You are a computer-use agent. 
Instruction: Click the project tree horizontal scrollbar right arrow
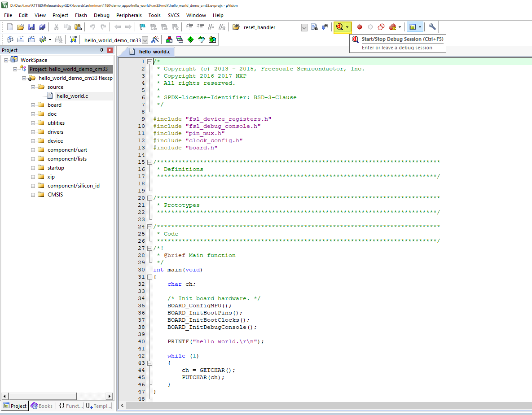[109, 396]
